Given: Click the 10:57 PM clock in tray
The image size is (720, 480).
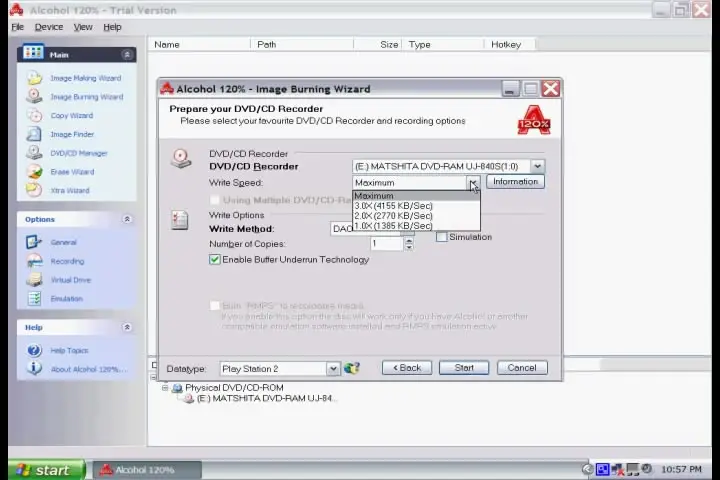Looking at the screenshot, I should [x=681, y=469].
